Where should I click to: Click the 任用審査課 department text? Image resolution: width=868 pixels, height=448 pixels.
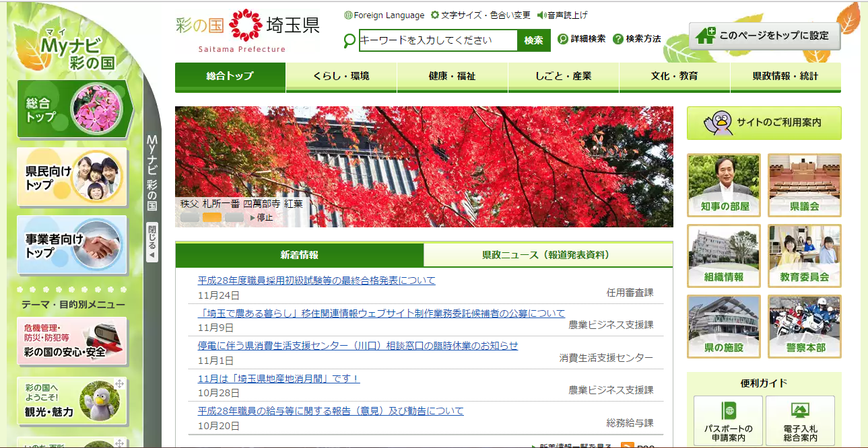click(630, 293)
